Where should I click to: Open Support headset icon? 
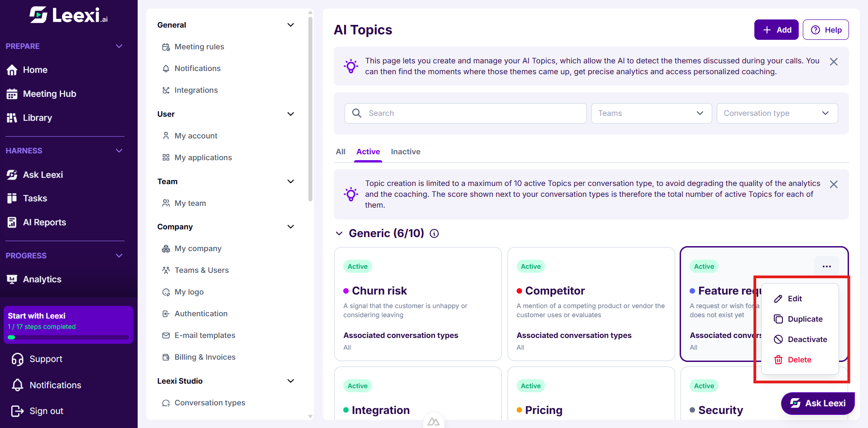[x=18, y=359]
